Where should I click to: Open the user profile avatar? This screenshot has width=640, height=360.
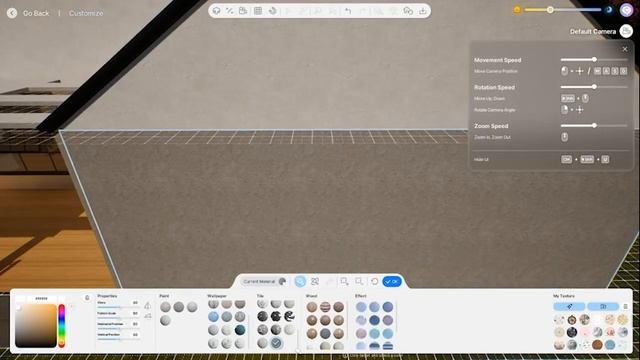tap(626, 10)
